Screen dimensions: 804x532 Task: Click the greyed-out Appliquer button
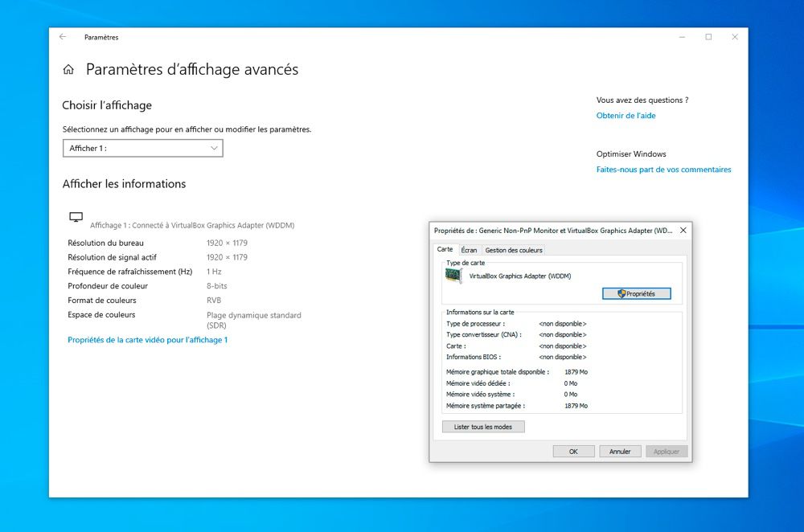pyautogui.click(x=666, y=452)
